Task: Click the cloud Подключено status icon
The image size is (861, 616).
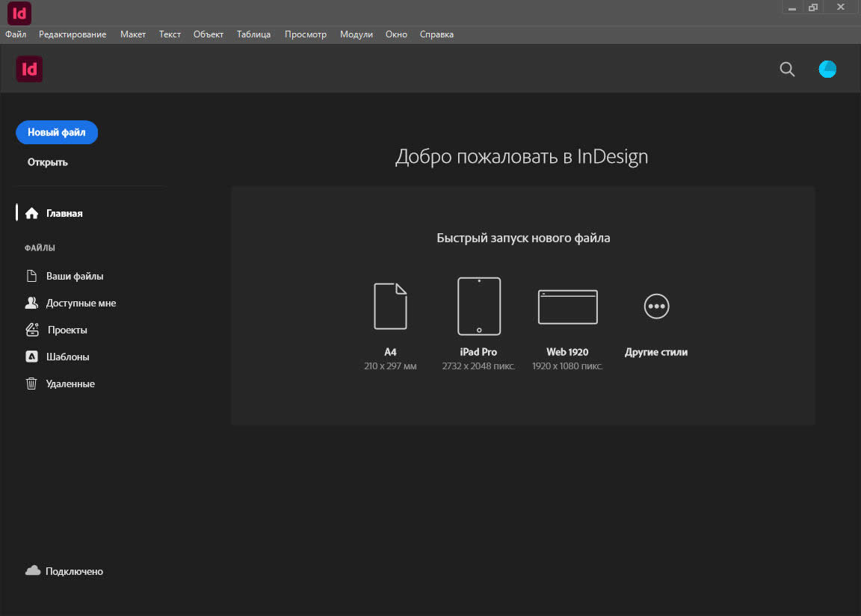Action: coord(32,571)
